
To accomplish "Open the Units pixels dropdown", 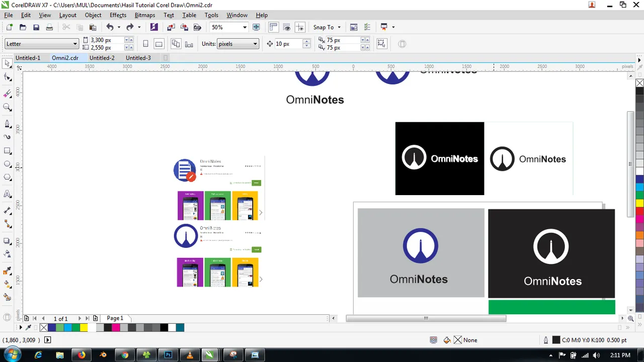I will (255, 44).
